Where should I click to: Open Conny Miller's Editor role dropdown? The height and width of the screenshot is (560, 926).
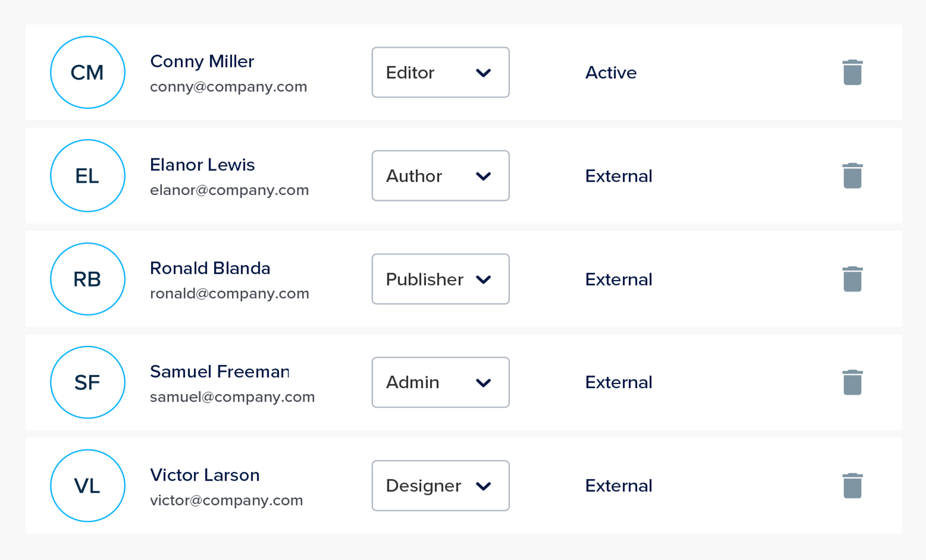[440, 72]
